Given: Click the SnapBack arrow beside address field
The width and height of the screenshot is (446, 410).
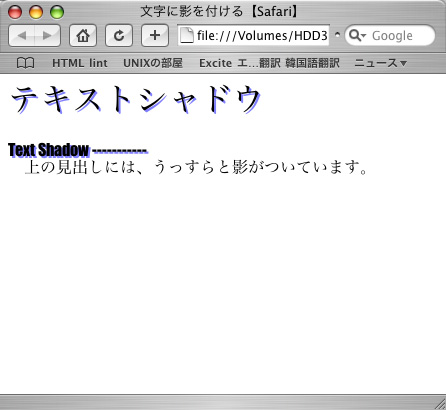Looking at the screenshot, I should (337, 34).
